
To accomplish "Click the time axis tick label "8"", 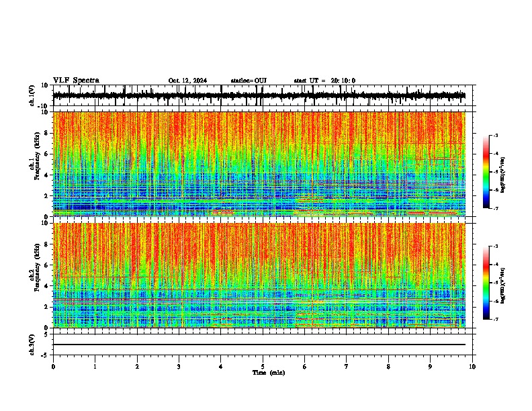I will [388, 367].
